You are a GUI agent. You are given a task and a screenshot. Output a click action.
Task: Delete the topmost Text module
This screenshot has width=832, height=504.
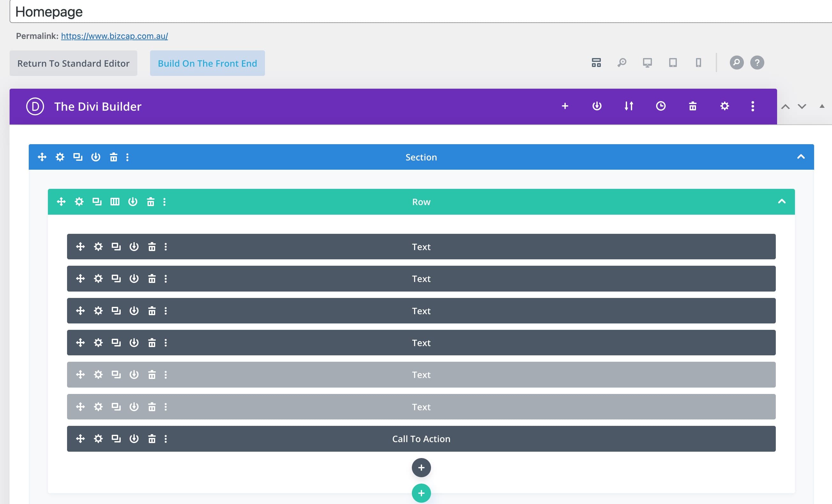[x=152, y=247]
